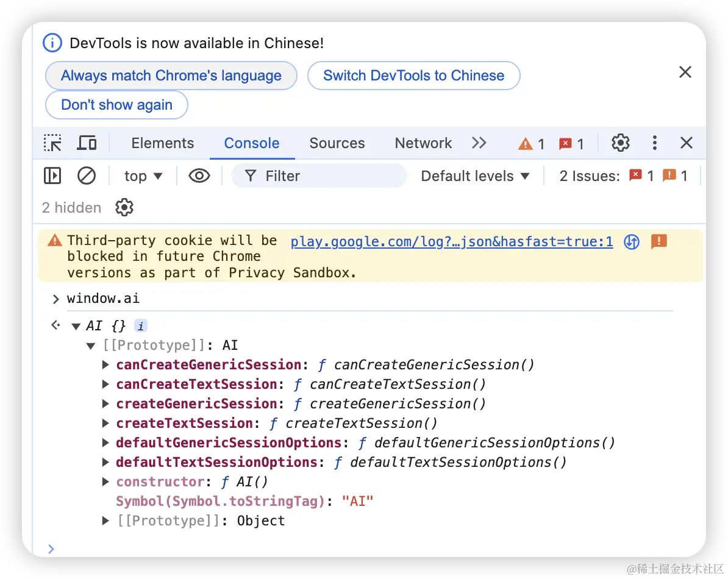Click Always match Chrome's language

(171, 76)
